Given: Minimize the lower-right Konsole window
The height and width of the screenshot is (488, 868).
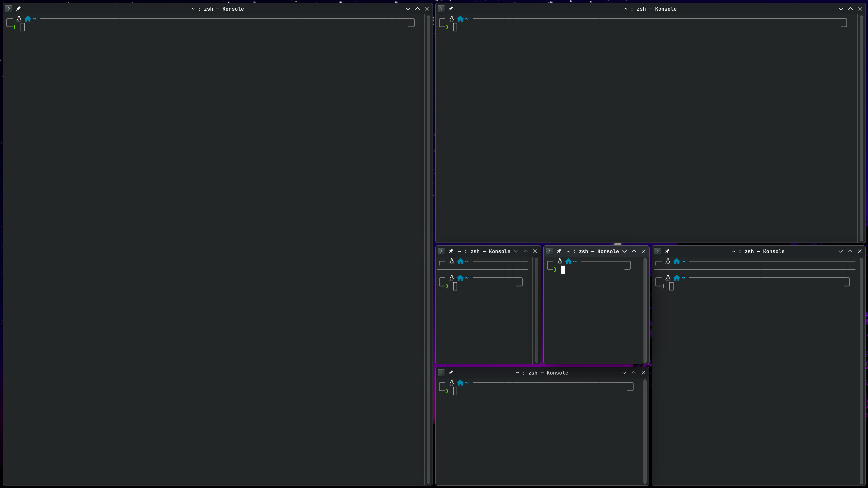Looking at the screenshot, I should [841, 251].
